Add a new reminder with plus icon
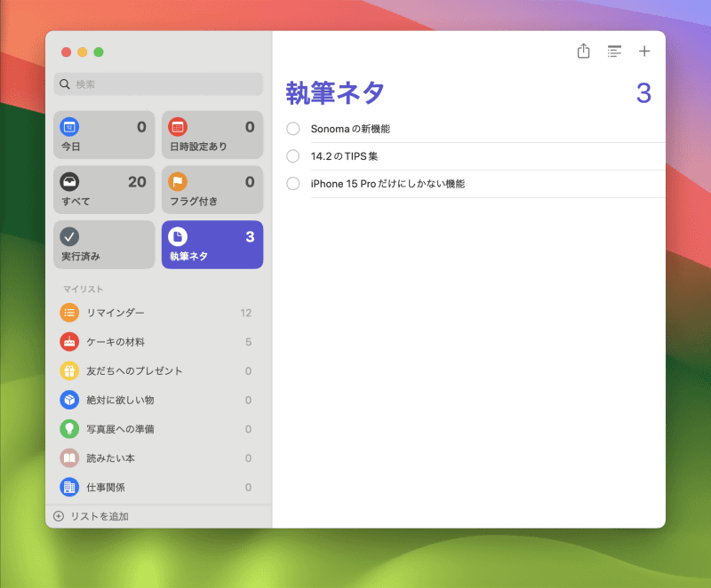 [x=643, y=52]
